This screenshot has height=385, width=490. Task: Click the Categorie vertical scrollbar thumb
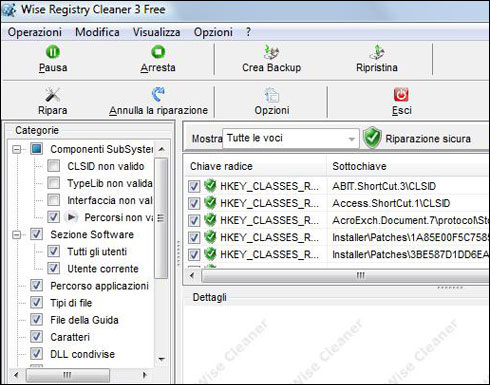click(x=161, y=218)
